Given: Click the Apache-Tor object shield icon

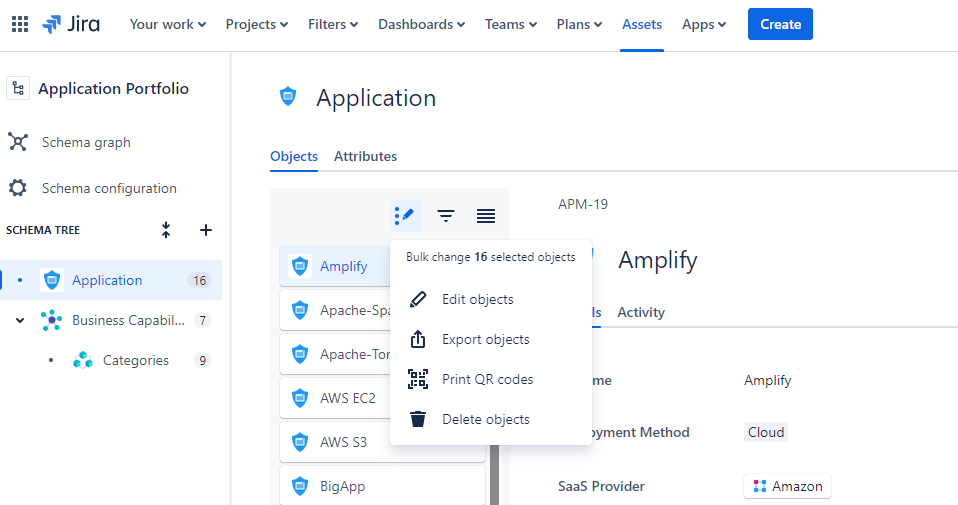Looking at the screenshot, I should pos(300,354).
